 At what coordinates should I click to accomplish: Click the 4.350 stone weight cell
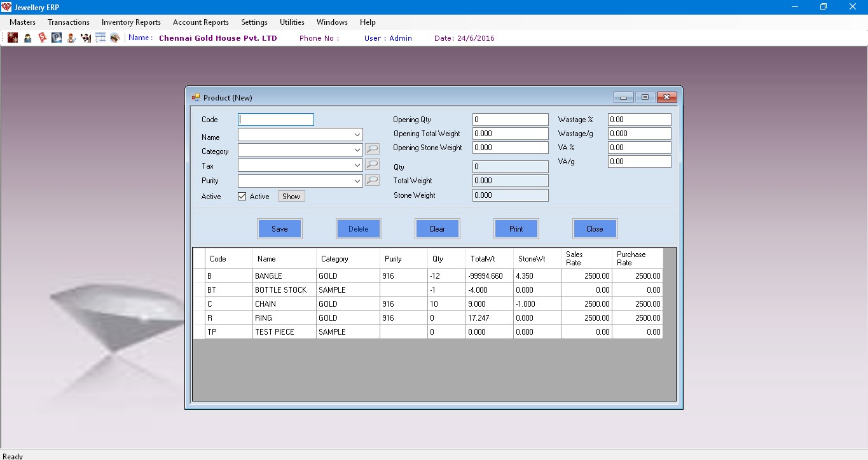(537, 276)
